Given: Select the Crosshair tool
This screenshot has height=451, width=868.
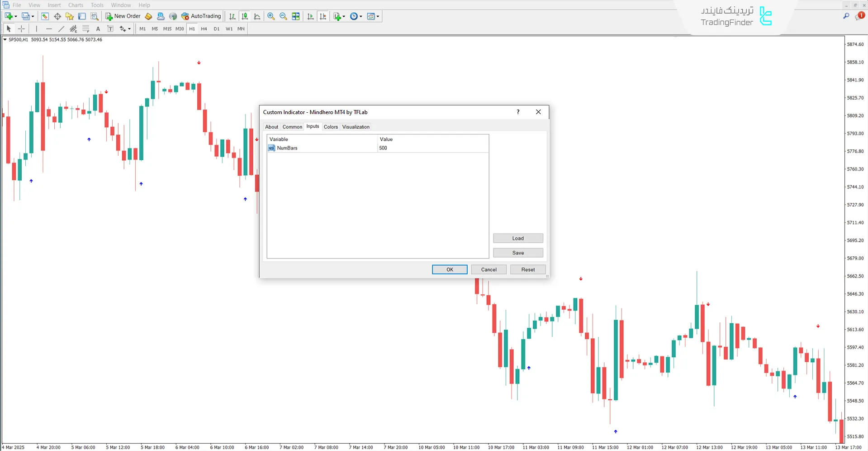Looking at the screenshot, I should coord(21,29).
